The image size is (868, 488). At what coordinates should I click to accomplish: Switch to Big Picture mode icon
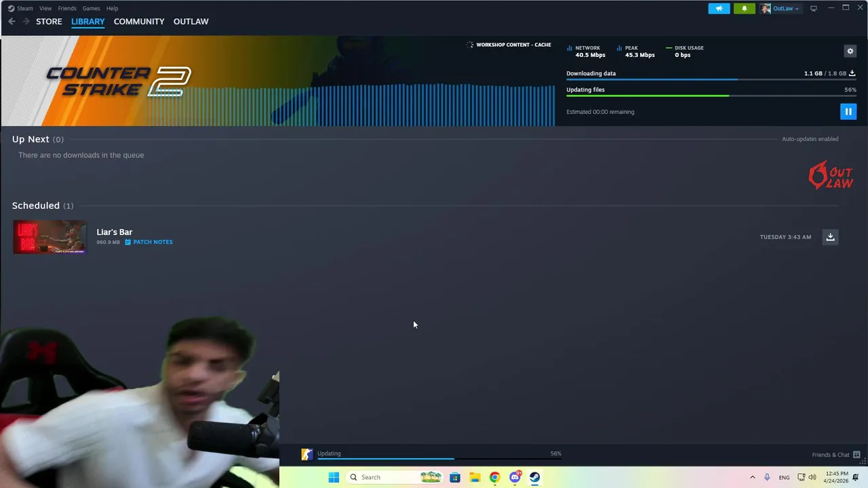point(814,8)
